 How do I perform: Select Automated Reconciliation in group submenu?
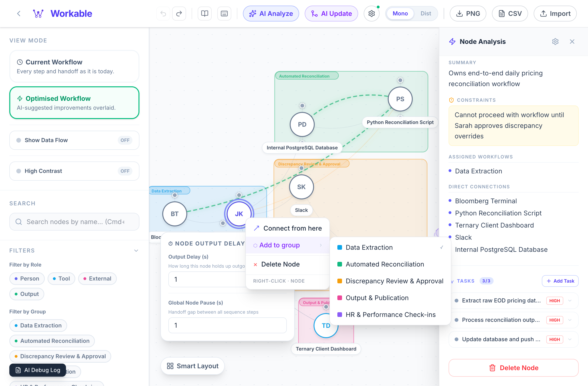[384, 264]
